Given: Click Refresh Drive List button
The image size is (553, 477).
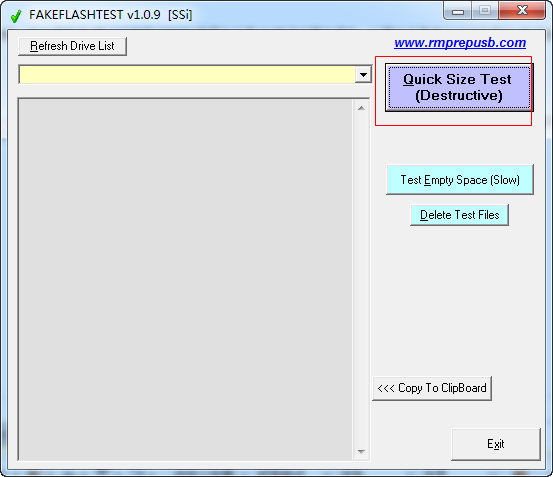Looking at the screenshot, I should [x=72, y=46].
